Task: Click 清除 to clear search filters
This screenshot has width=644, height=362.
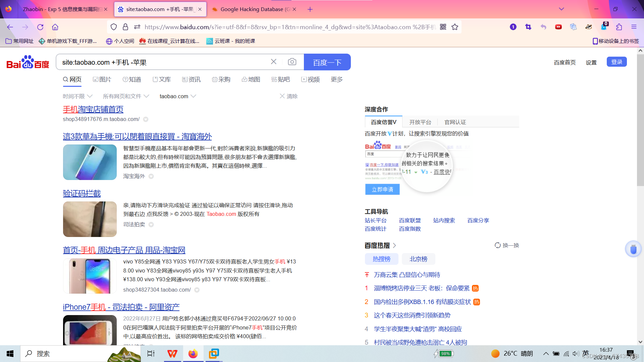Action: pyautogui.click(x=288, y=96)
